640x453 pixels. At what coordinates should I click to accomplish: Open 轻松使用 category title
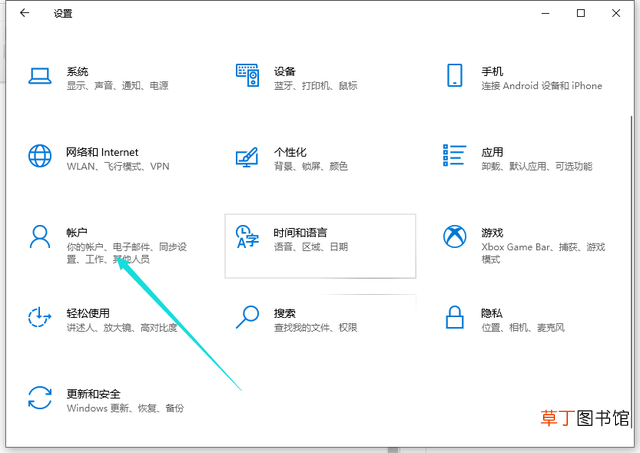point(88,313)
